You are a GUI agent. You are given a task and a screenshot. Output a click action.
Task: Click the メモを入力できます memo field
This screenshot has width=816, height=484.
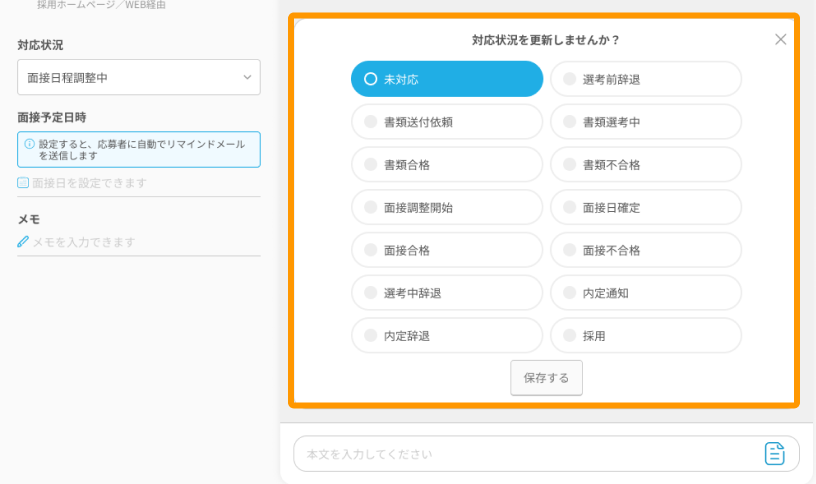(139, 242)
